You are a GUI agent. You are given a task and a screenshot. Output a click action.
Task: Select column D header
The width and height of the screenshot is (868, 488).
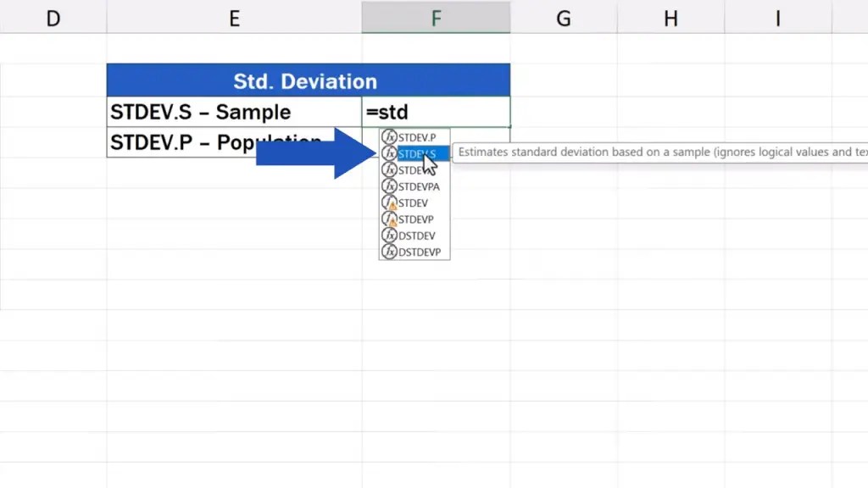tap(53, 18)
